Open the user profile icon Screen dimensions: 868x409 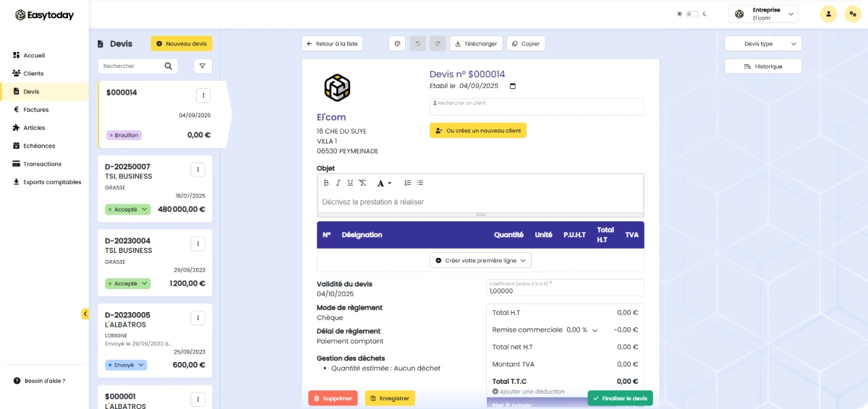click(828, 14)
